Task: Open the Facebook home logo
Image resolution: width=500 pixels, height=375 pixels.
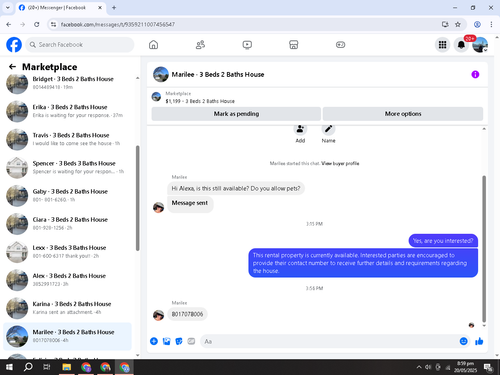Action: pyautogui.click(x=14, y=45)
